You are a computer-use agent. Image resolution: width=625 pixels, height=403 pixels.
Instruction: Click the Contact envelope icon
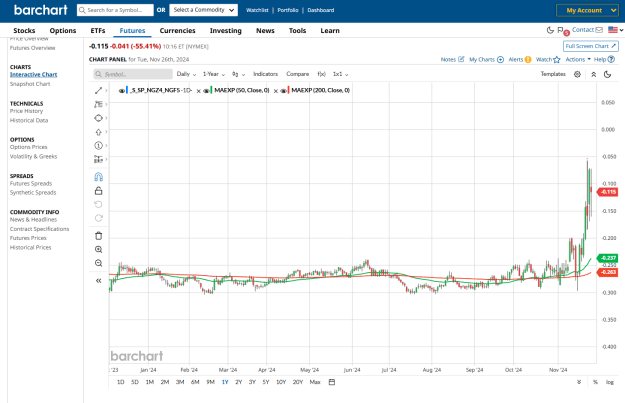[599, 30]
